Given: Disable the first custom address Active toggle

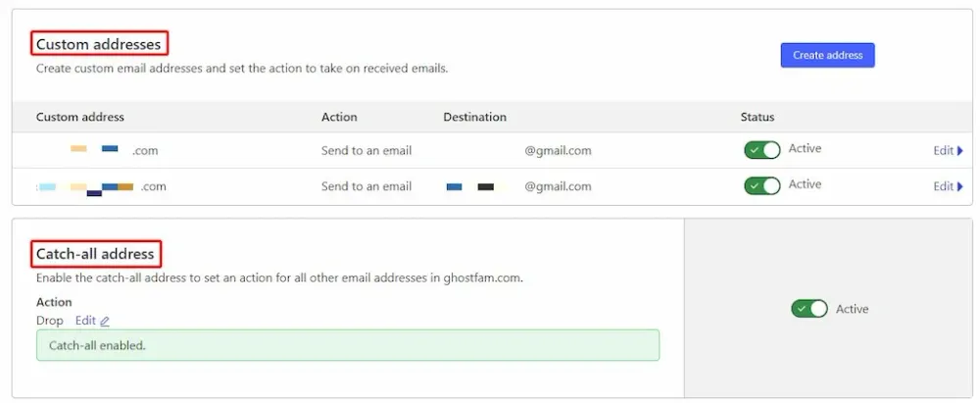Looking at the screenshot, I should click(761, 150).
